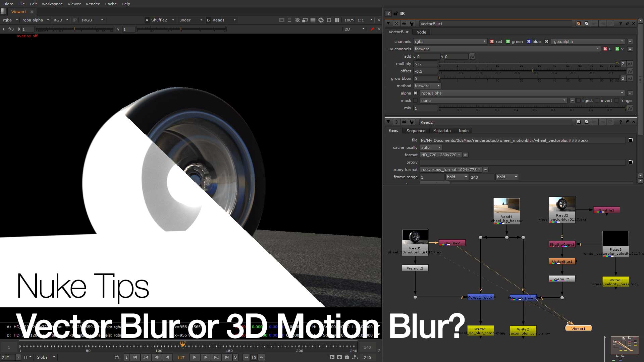The height and width of the screenshot is (362, 644).
Task: Open the Render menu
Action: [x=93, y=4]
